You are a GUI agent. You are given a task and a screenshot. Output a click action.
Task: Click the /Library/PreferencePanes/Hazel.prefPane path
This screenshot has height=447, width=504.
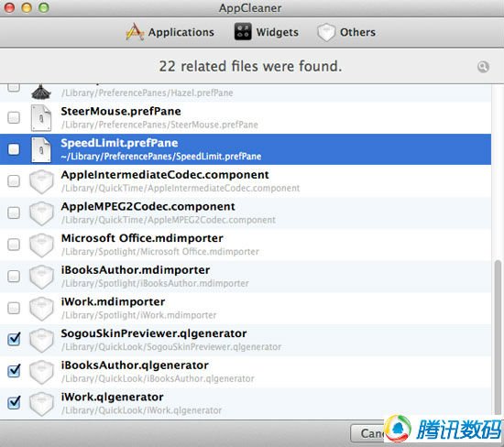148,93
